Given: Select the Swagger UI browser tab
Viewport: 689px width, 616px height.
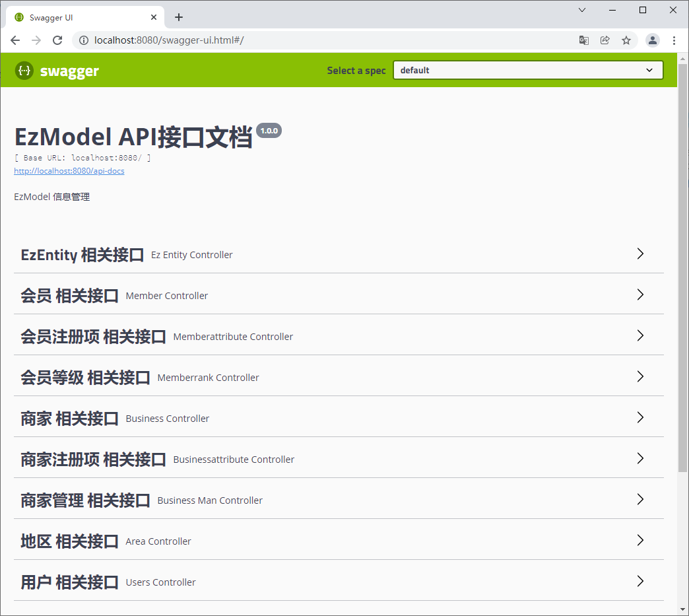Looking at the screenshot, I should coord(85,18).
